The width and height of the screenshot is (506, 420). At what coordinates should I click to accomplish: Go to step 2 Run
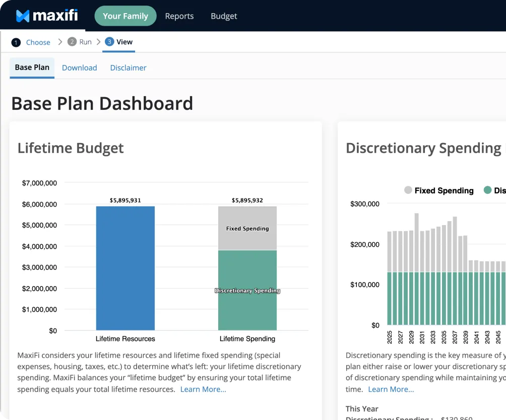86,42
